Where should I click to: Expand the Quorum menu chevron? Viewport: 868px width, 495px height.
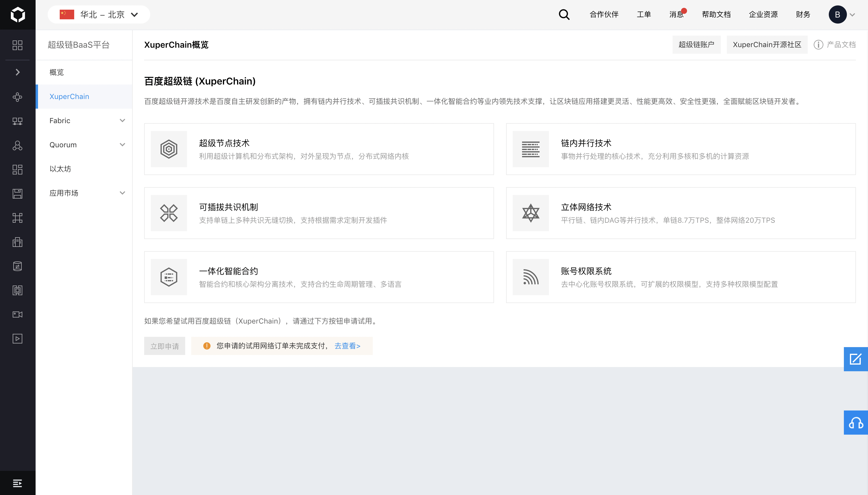point(122,145)
